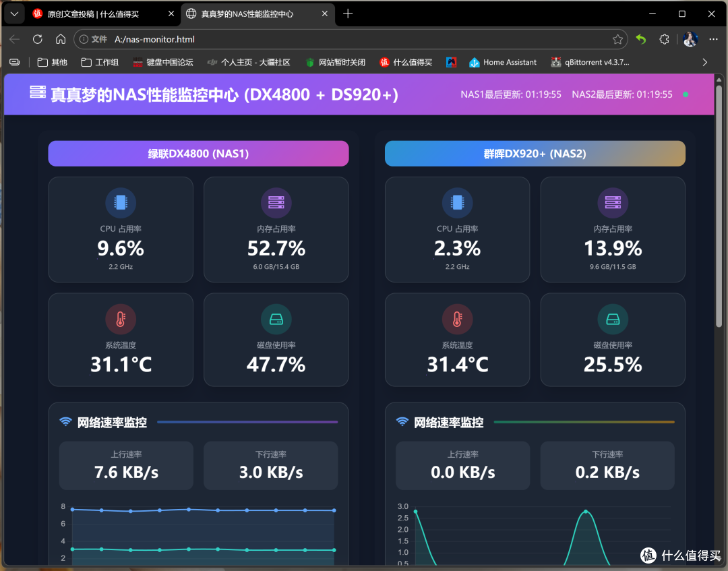Click the NAS2最后更新 timestamp
728x571 pixels.
[622, 94]
